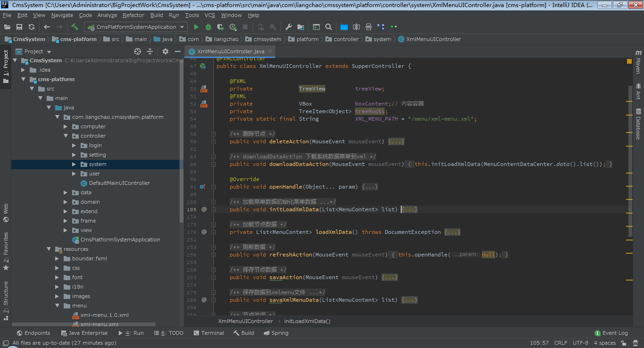Open the Build menu

(x=157, y=15)
